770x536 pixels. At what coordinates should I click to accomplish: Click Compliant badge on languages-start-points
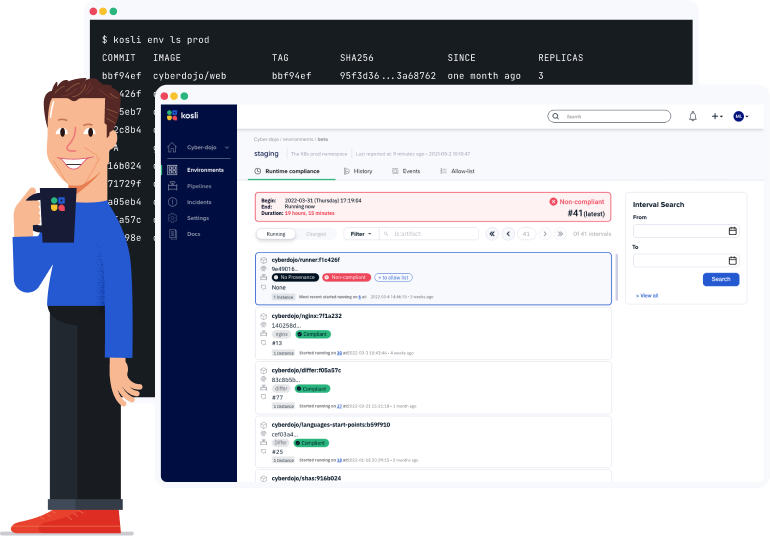click(311, 443)
